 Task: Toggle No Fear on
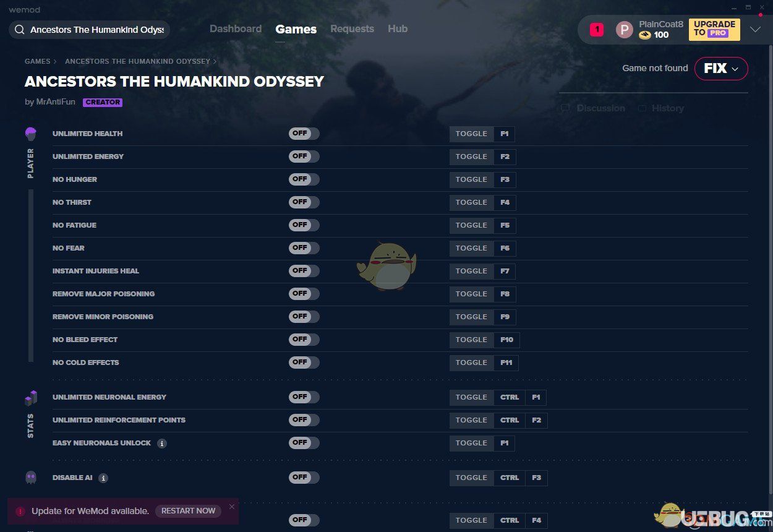304,248
